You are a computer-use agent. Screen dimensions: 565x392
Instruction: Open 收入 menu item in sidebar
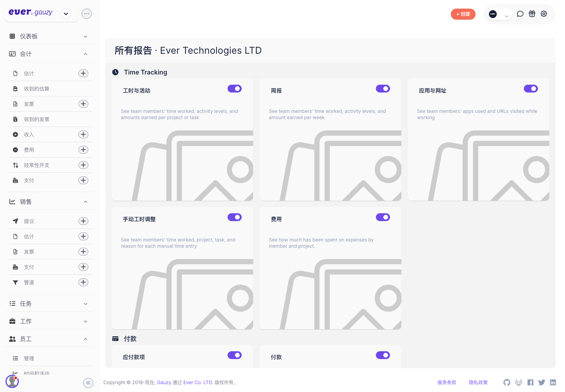29,134
